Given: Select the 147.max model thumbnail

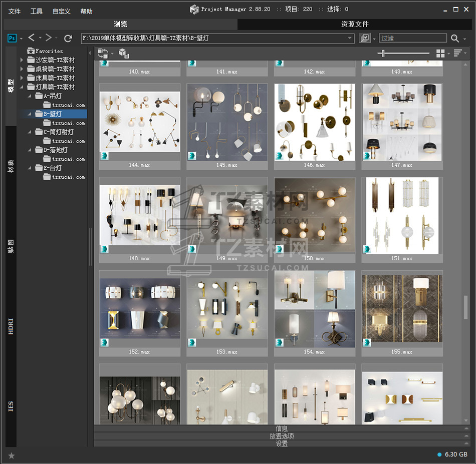Looking at the screenshot, I should [402, 123].
